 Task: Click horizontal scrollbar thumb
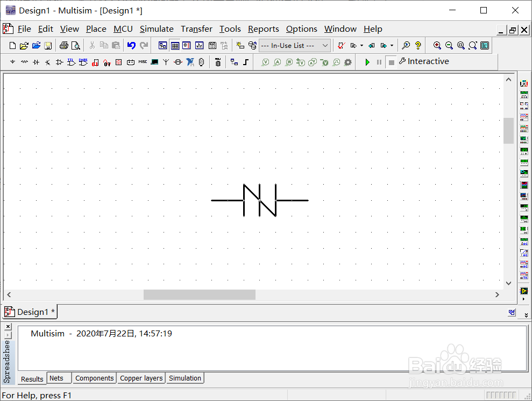(200, 295)
